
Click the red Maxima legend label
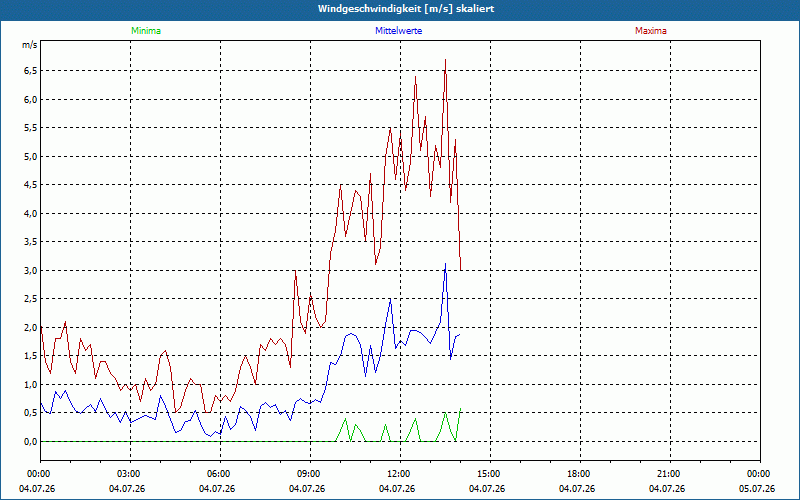(651, 31)
